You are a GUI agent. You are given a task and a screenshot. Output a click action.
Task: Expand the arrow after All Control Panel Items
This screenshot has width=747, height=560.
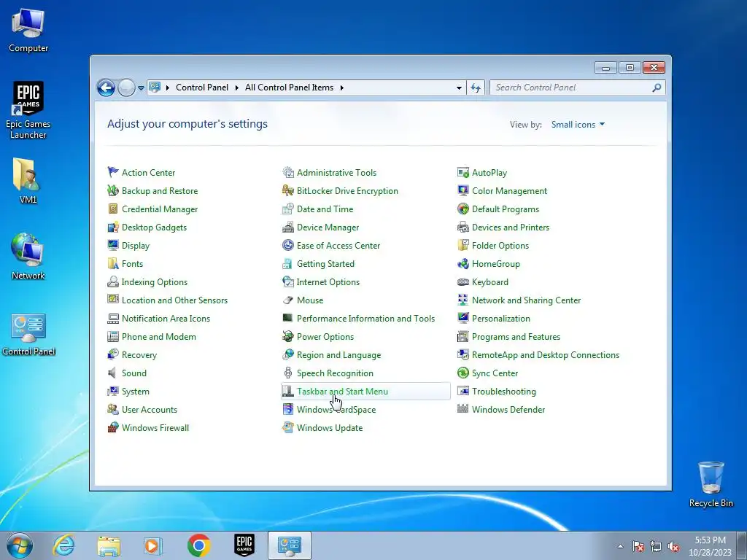(341, 87)
